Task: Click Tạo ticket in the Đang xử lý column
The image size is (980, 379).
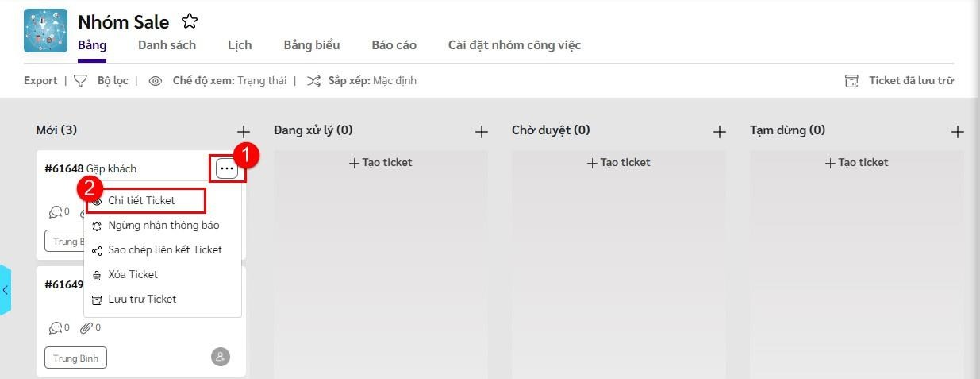Action: pos(381,162)
